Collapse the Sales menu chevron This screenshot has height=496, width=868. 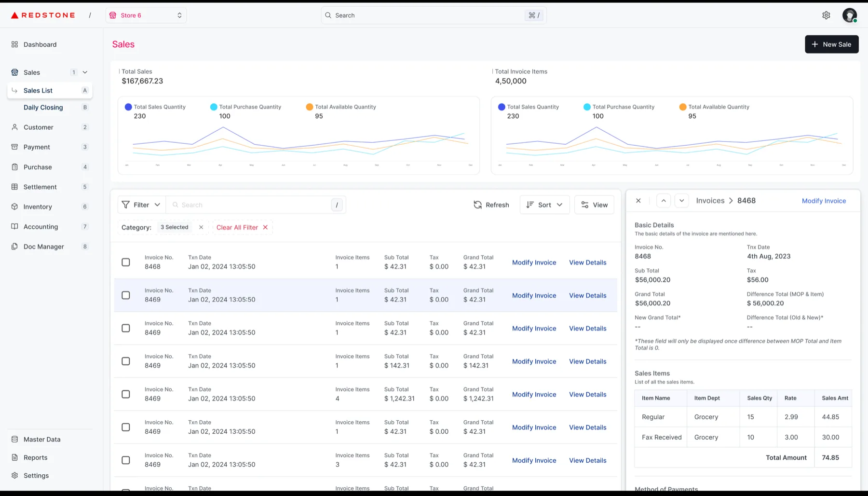[85, 72]
